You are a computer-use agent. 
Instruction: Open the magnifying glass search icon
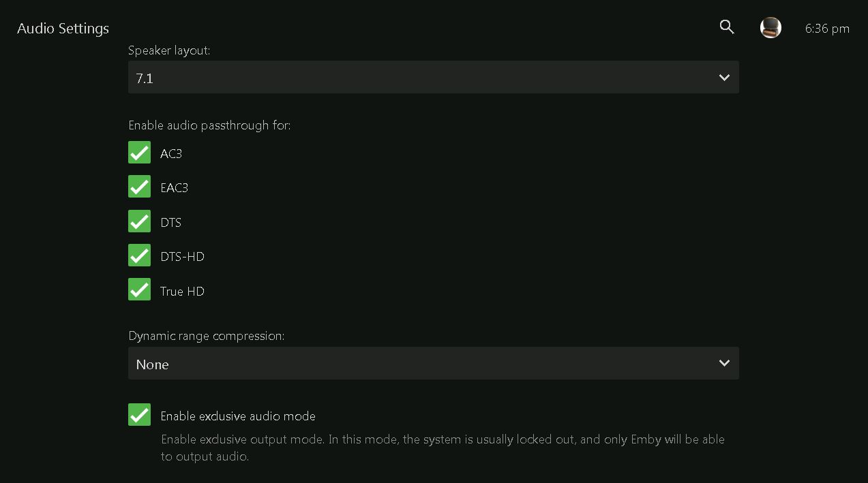726,27
